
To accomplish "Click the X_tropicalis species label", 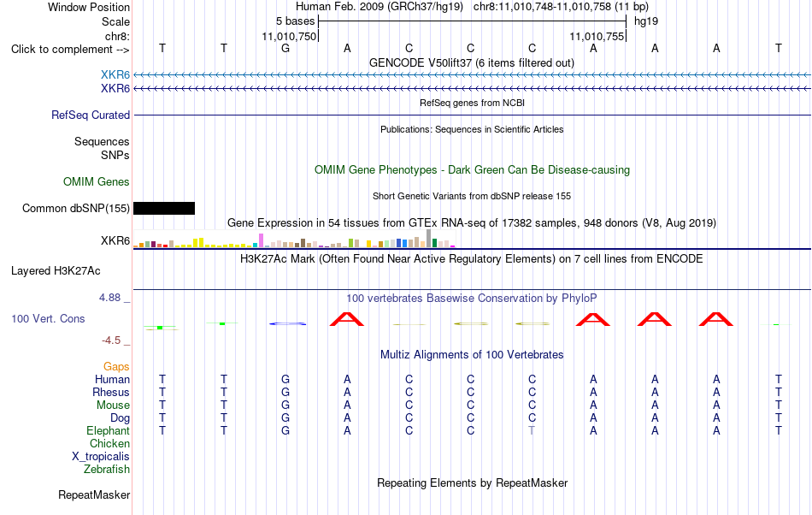I will [101, 457].
